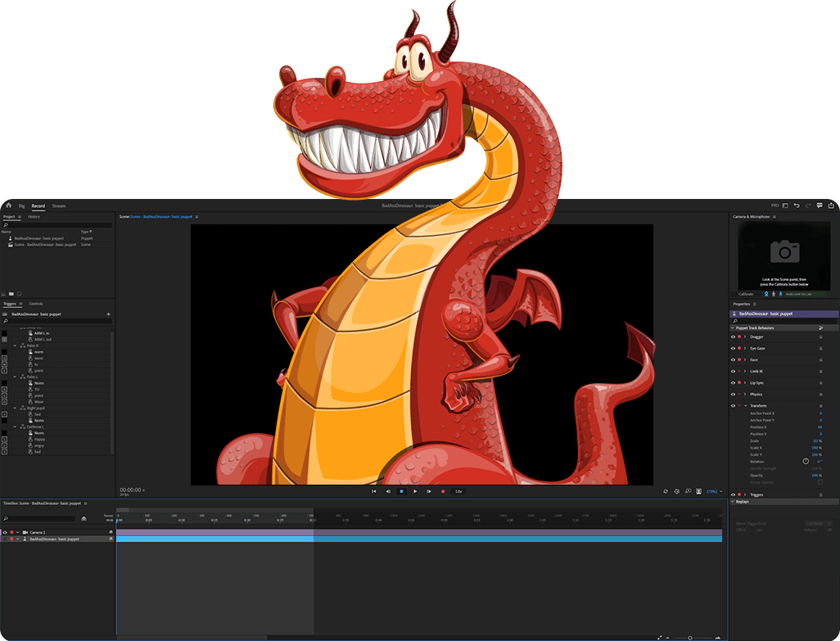The height and width of the screenshot is (641, 840).
Task: Switch to the Rig workspace tab
Action: (x=22, y=205)
